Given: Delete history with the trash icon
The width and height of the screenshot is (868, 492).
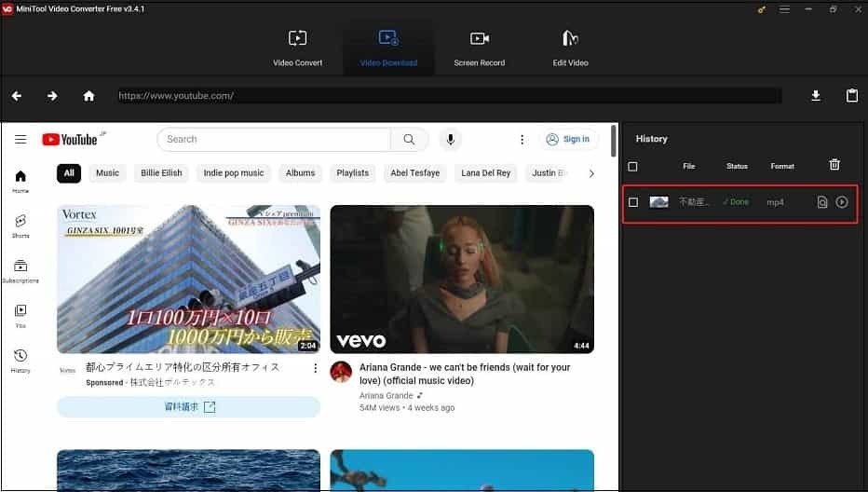Looking at the screenshot, I should point(834,165).
